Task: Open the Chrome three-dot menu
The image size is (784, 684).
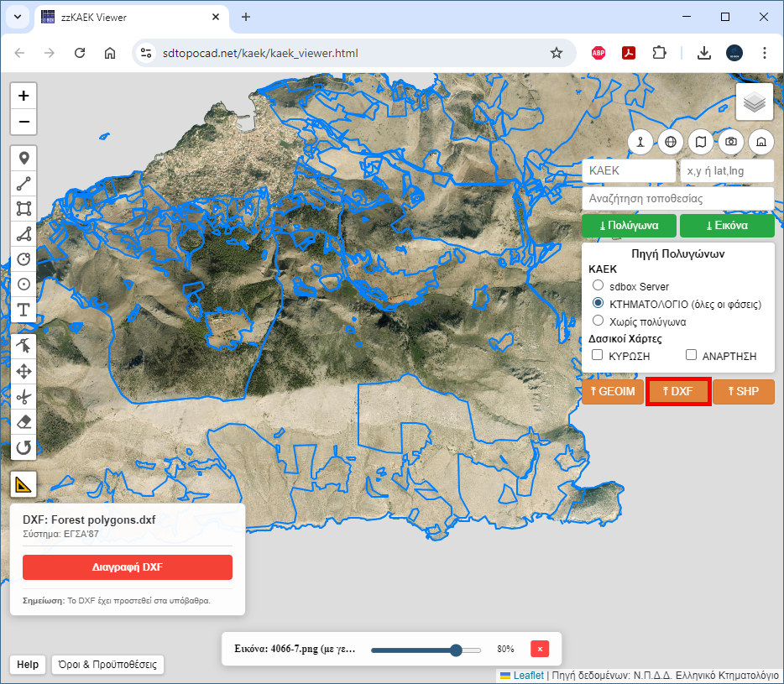Action: pos(764,53)
